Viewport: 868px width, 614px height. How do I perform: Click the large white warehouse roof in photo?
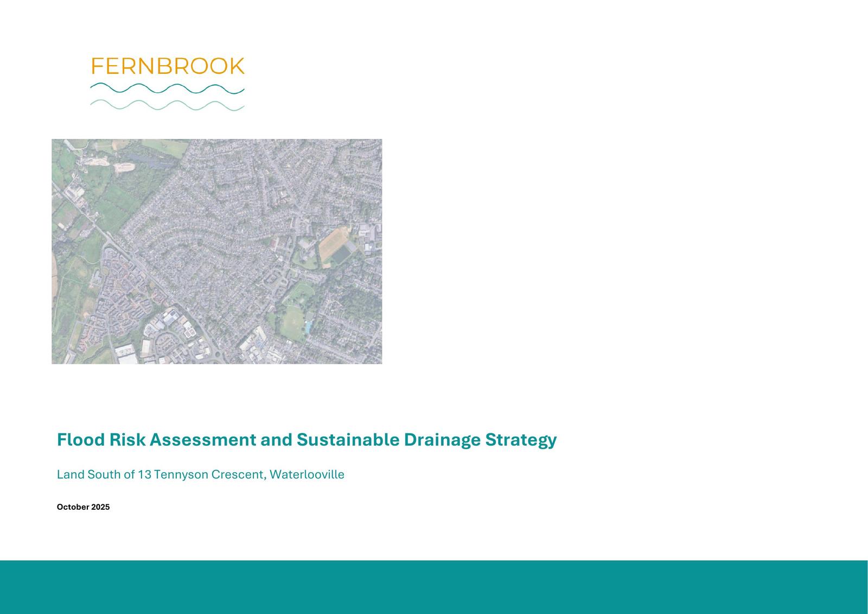point(127,358)
